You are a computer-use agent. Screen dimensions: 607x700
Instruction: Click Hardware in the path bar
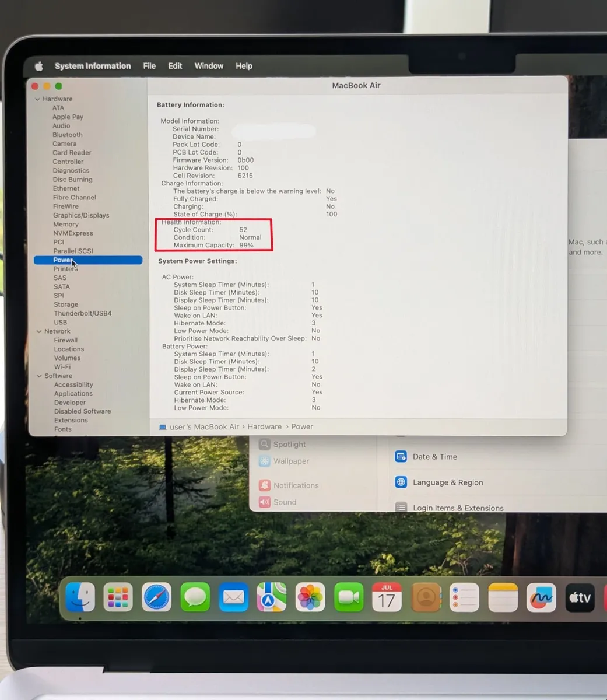(265, 427)
